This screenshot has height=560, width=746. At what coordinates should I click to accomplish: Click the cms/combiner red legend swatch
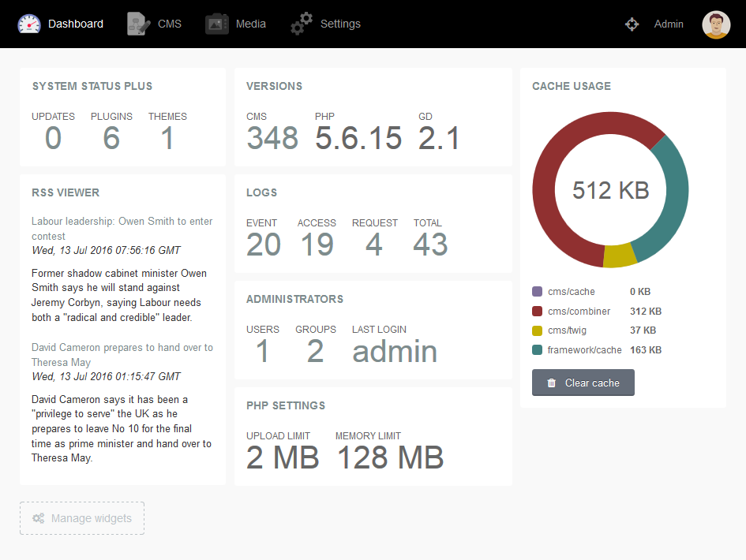pos(537,311)
